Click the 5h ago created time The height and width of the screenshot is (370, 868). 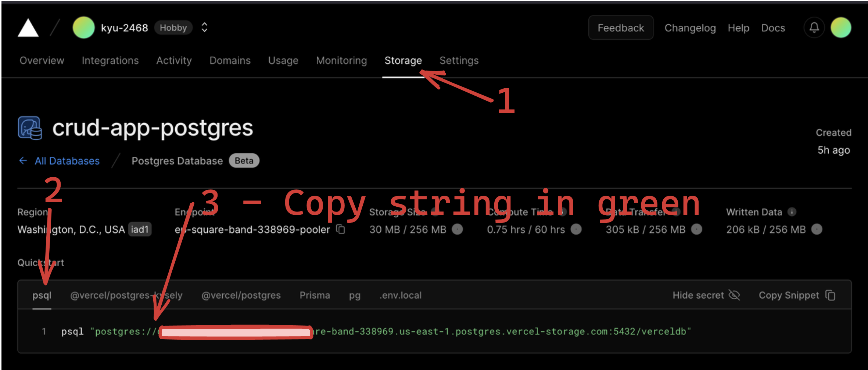[833, 150]
